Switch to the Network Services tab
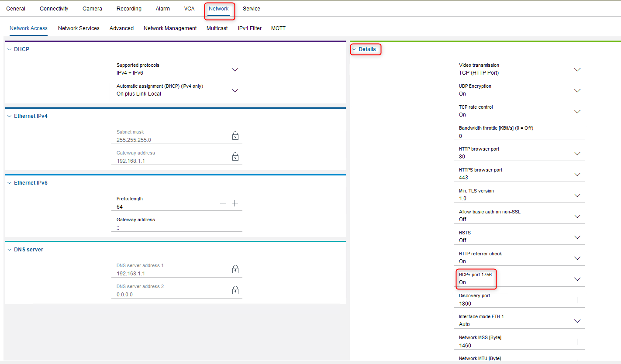 tap(79, 28)
